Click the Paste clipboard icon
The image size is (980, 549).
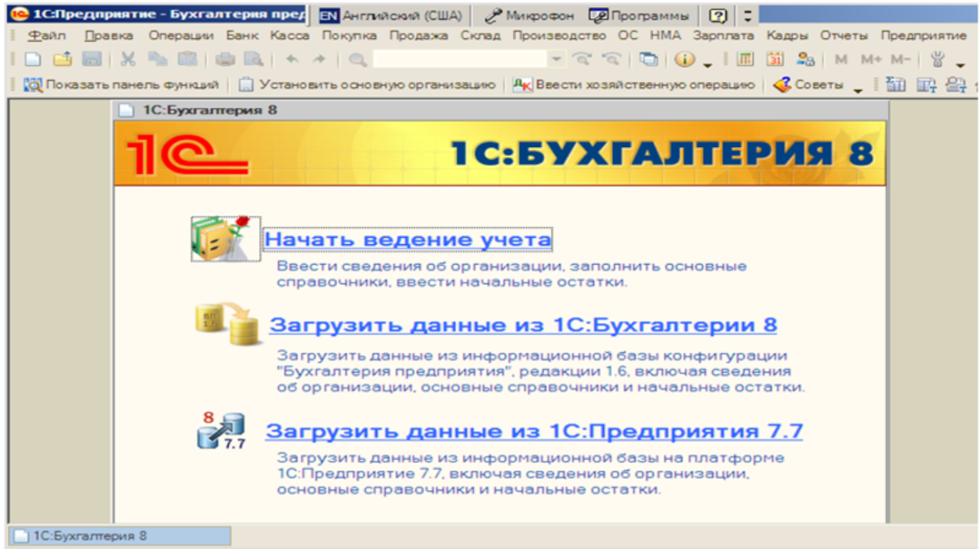(187, 60)
